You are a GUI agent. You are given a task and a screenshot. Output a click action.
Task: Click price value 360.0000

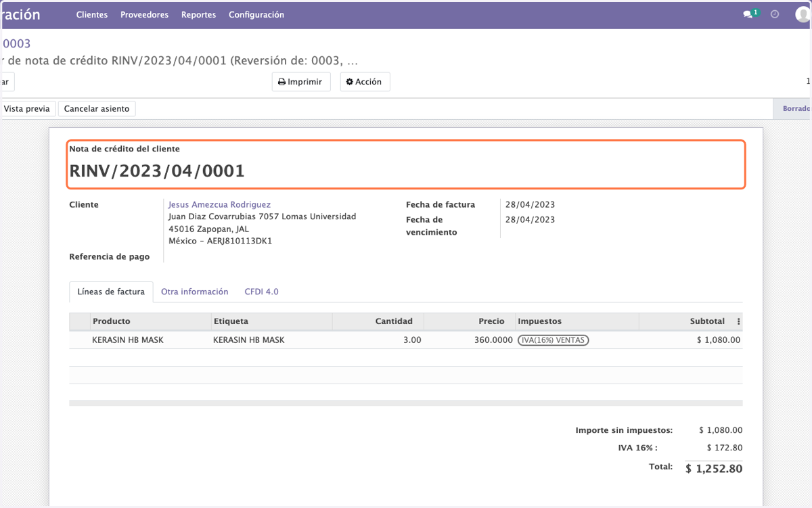point(493,340)
